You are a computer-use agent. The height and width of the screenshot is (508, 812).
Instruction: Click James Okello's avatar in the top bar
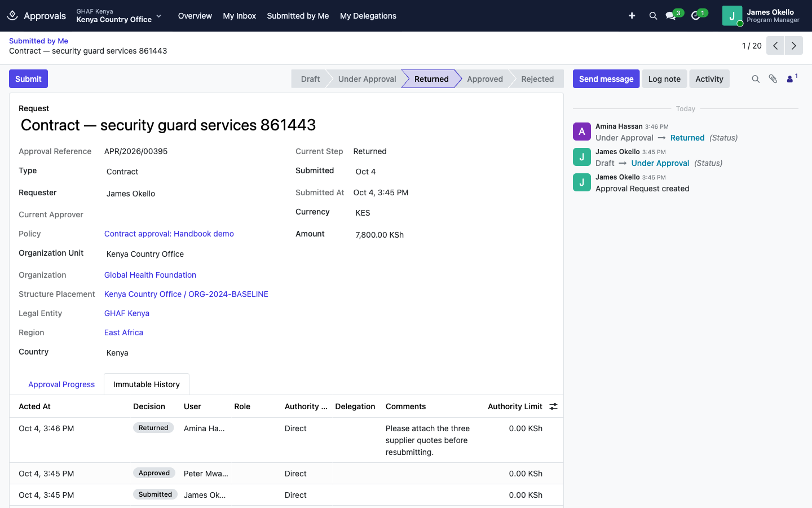732,16
